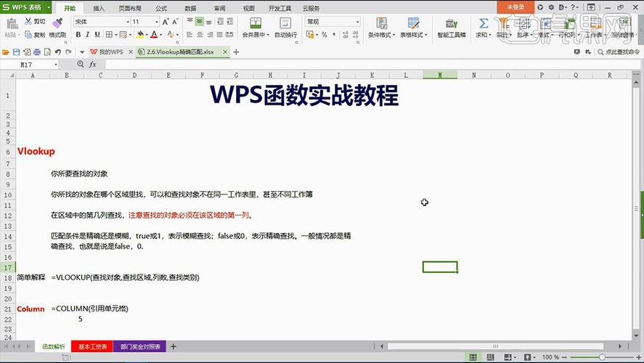Toggle Bold formatting

coord(78,35)
